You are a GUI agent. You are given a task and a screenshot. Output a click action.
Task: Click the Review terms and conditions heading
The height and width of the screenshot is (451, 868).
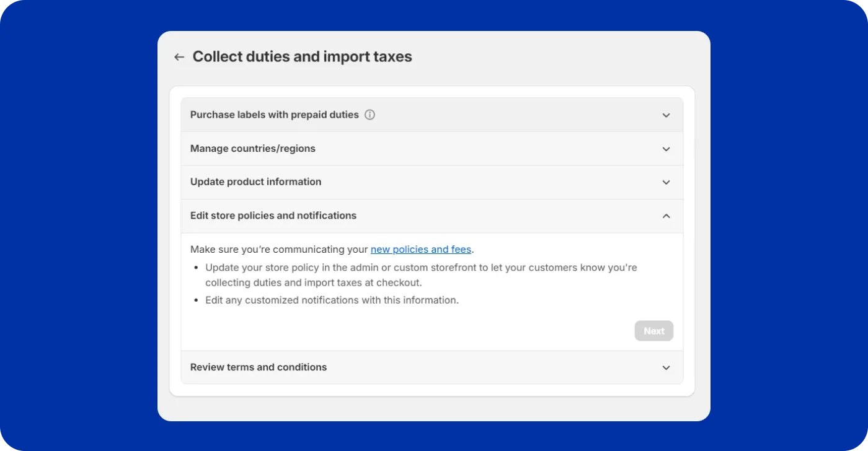tap(258, 367)
